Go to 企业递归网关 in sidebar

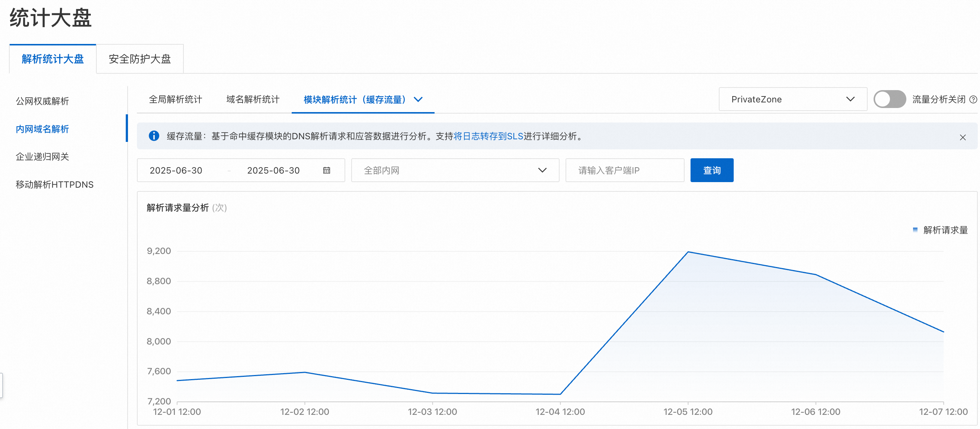click(x=42, y=156)
